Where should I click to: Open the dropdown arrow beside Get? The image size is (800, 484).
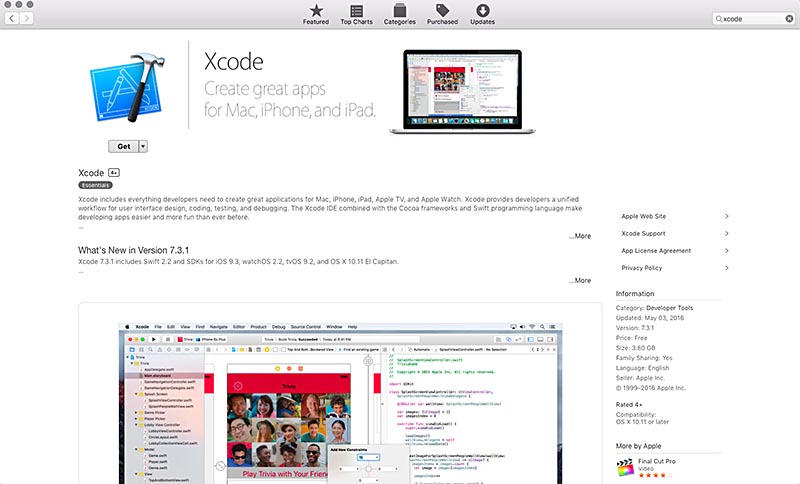click(143, 146)
